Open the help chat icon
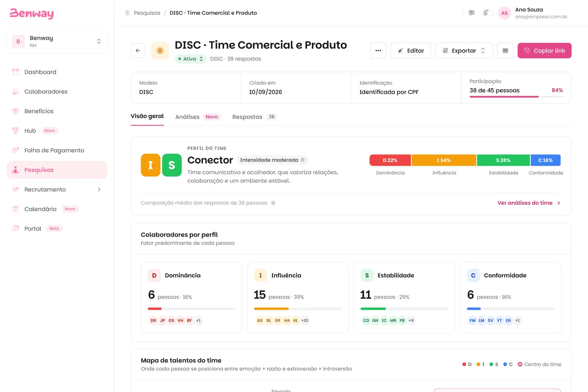This screenshot has width=588, height=392. pos(472,13)
